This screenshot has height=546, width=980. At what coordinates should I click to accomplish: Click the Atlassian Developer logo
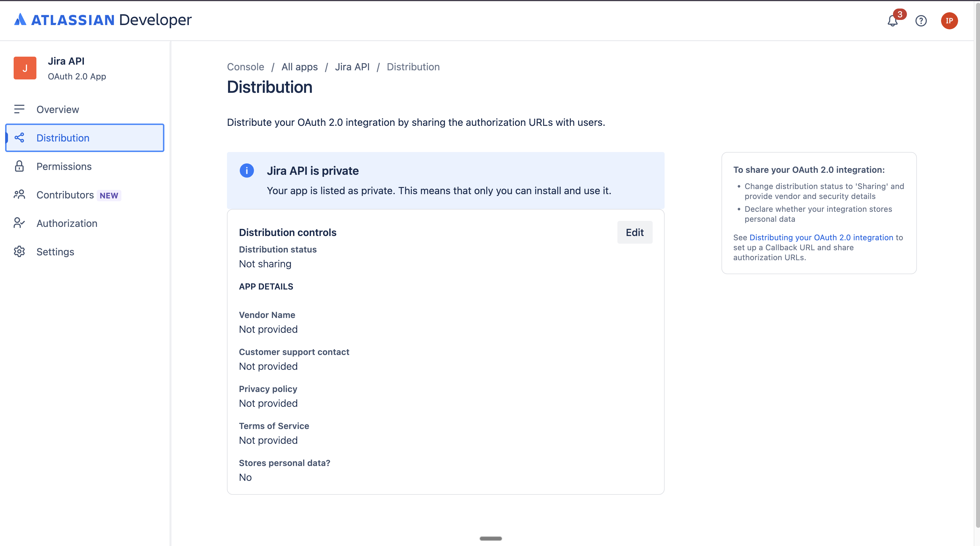pos(103,20)
